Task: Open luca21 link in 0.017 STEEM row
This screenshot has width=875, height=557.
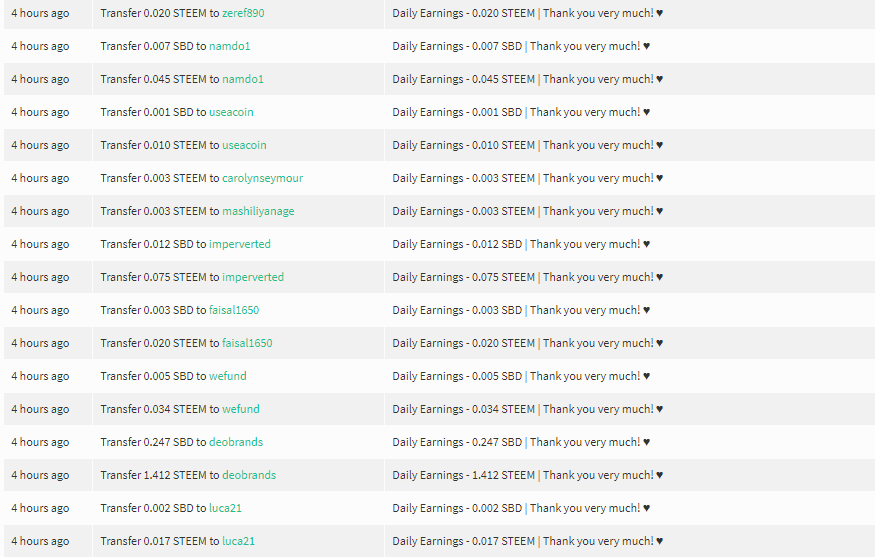Action: tap(238, 540)
